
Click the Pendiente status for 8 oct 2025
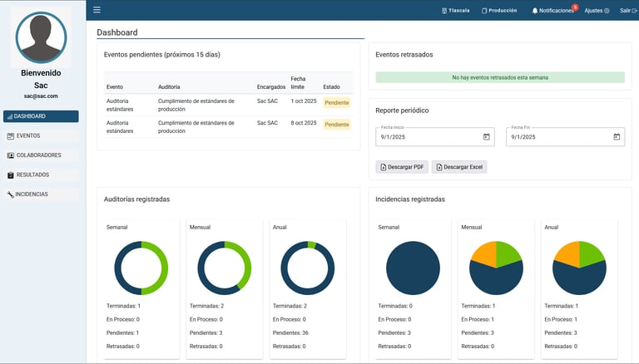click(x=337, y=125)
